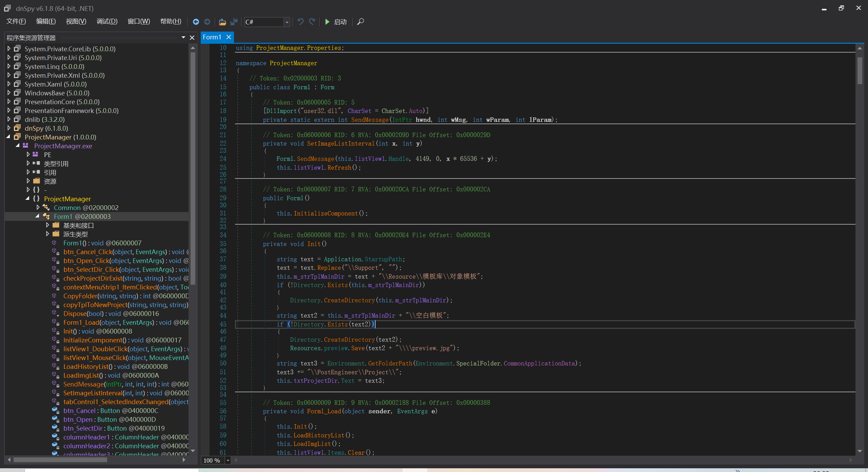Viewport: 868px width, 472px height.
Task: Click the open file folder icon
Action: point(222,22)
